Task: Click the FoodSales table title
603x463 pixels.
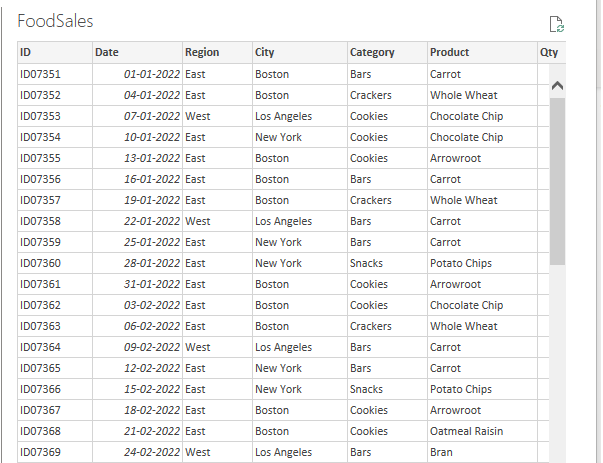Action: pyautogui.click(x=56, y=21)
